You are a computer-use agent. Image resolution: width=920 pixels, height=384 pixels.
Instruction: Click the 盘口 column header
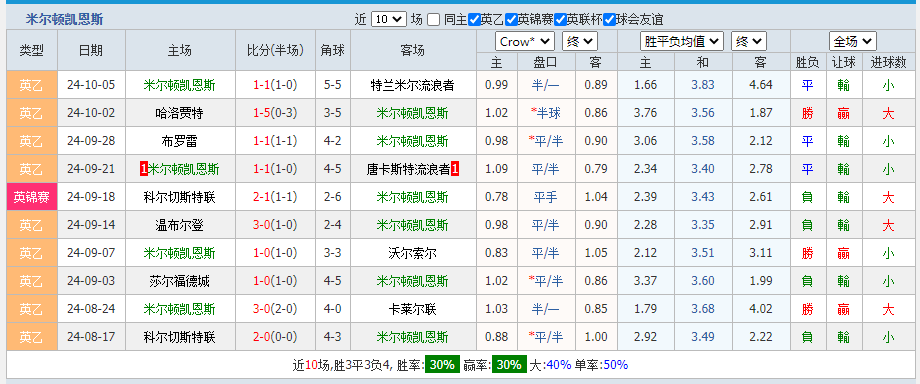545,62
